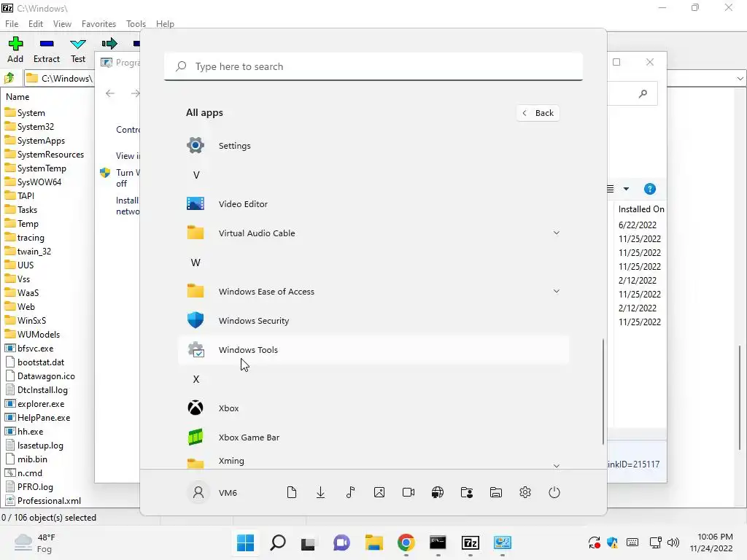Select bootstat.dat in 7-Zip list

[x=35, y=362]
